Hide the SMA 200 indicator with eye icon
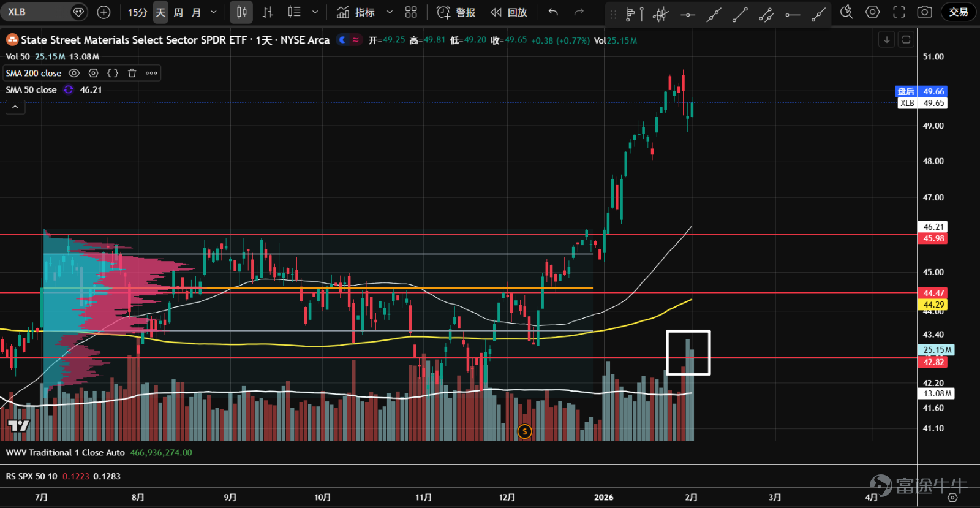Image resolution: width=980 pixels, height=508 pixels. tap(74, 73)
